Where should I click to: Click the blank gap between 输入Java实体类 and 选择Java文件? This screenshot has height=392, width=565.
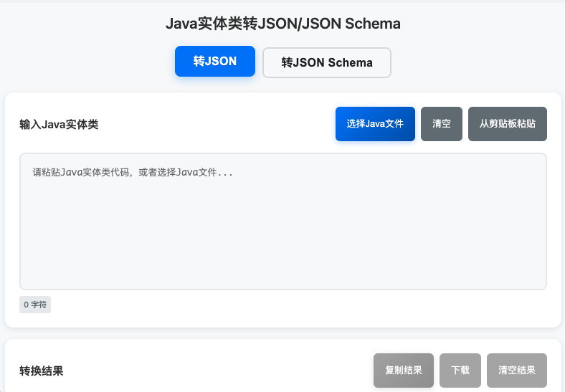(x=217, y=124)
